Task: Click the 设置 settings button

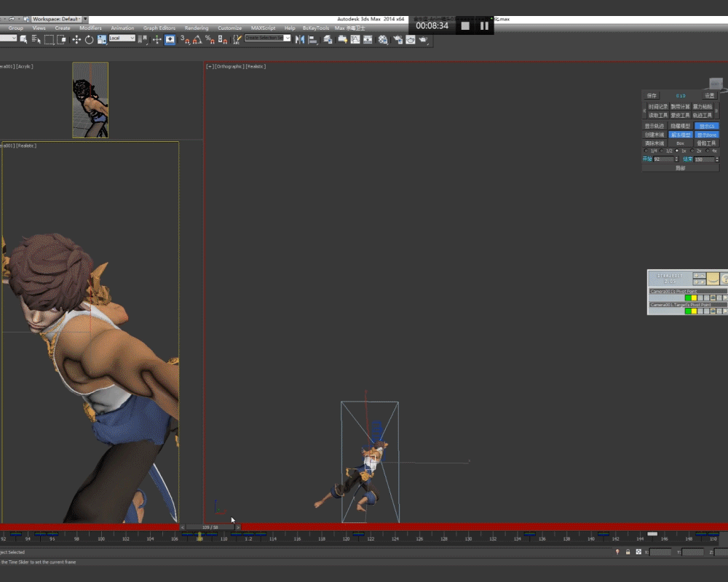Action: [709, 95]
